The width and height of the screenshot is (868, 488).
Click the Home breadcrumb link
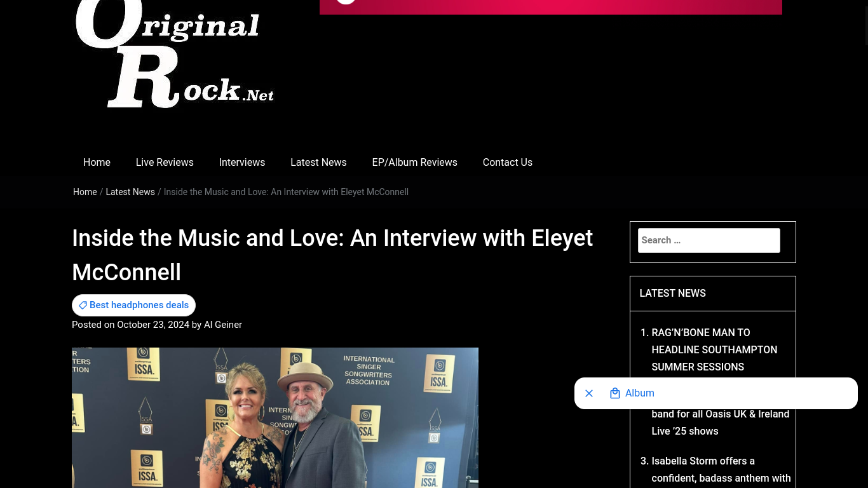coord(85,192)
